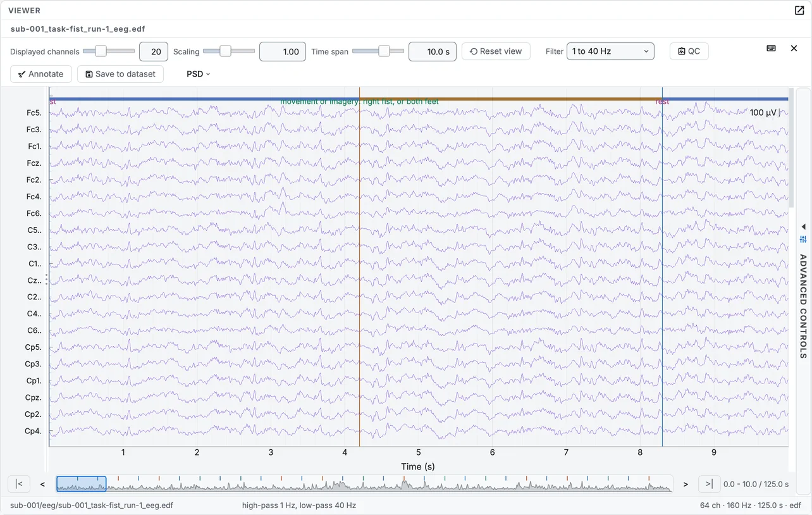Image resolution: width=812 pixels, height=515 pixels.
Task: Jump to recording end button
Action: (x=709, y=484)
